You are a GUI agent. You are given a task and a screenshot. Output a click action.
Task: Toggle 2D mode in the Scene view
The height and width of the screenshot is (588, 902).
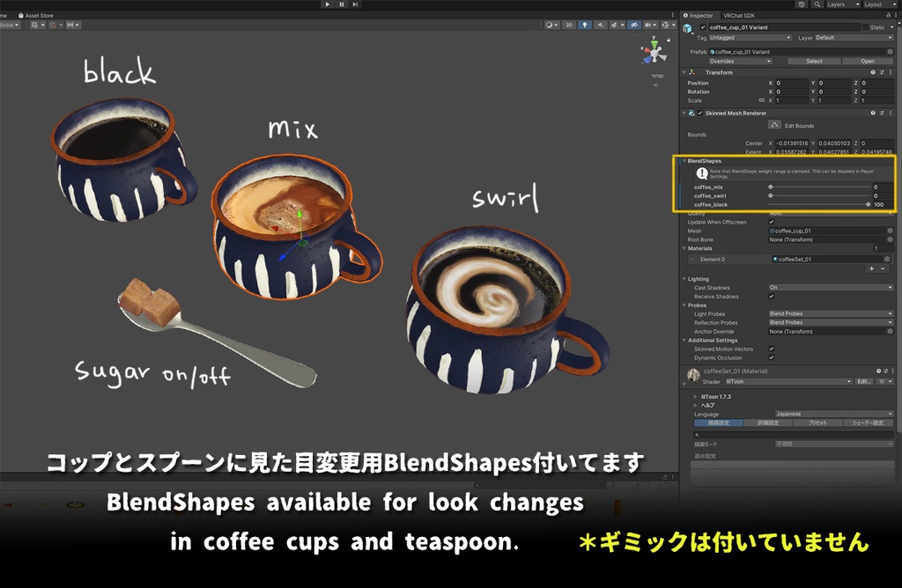tap(569, 25)
